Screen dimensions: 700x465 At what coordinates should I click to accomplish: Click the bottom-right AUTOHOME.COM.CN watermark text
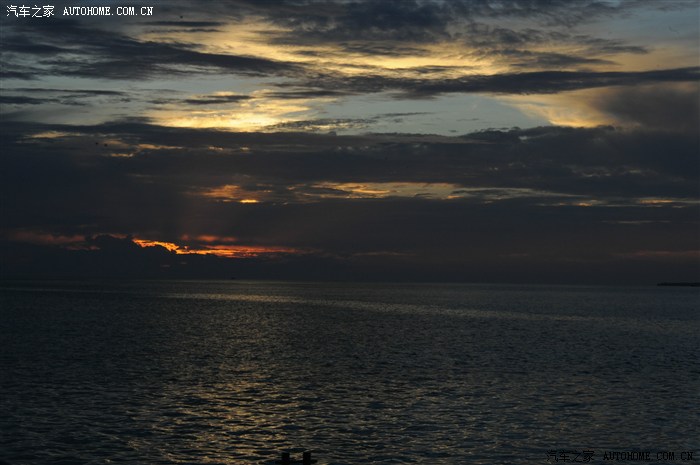coord(647,456)
